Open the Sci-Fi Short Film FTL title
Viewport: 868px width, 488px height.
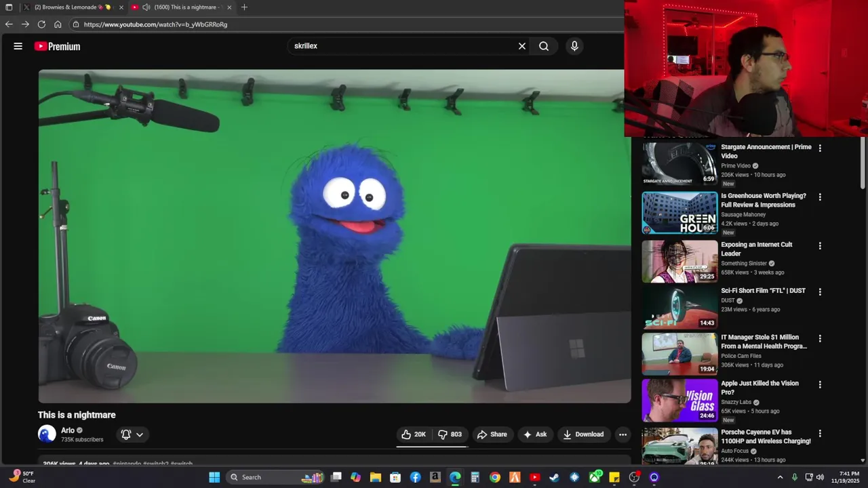(763, 291)
